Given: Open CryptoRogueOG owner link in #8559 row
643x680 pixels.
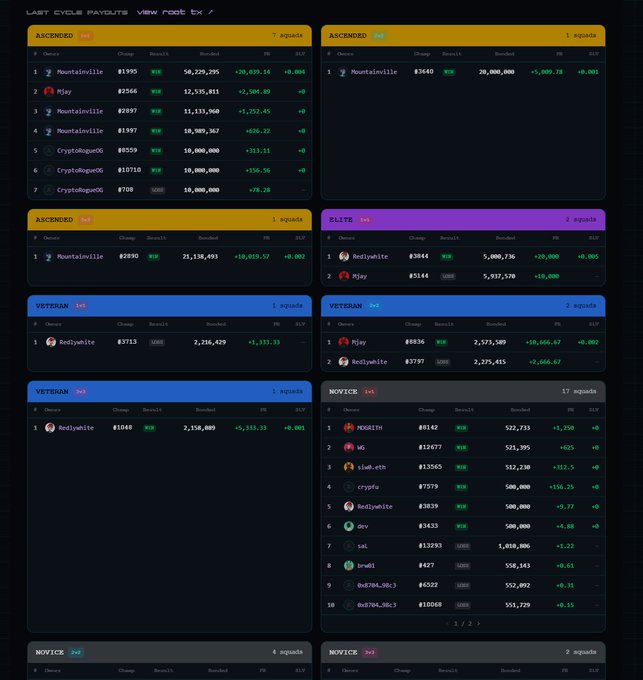Looking at the screenshot, I should click(x=80, y=150).
